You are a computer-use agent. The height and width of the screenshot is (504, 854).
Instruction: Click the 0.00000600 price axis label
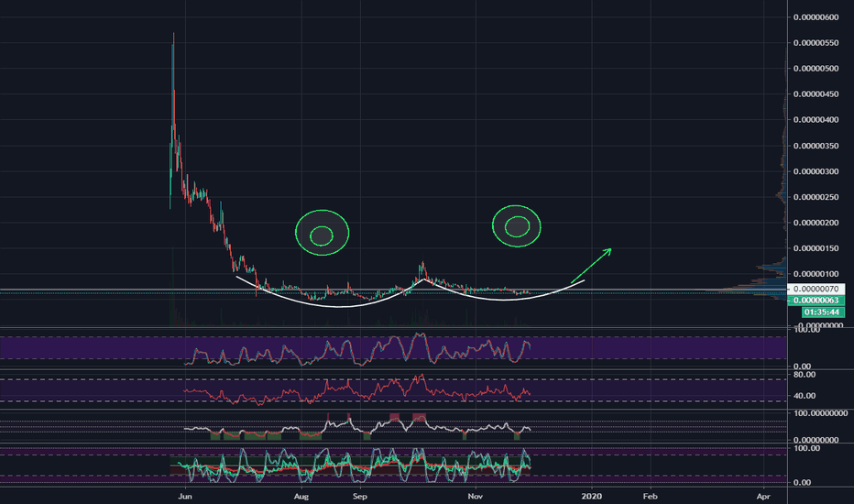(x=816, y=16)
